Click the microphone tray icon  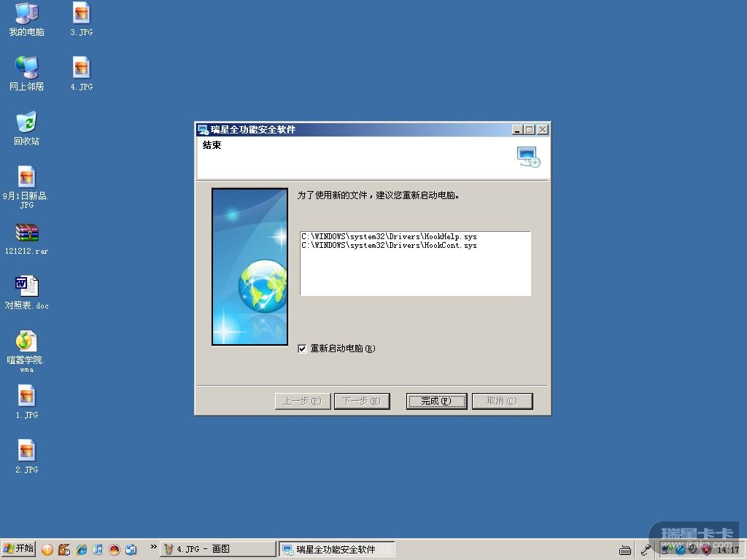click(x=646, y=550)
